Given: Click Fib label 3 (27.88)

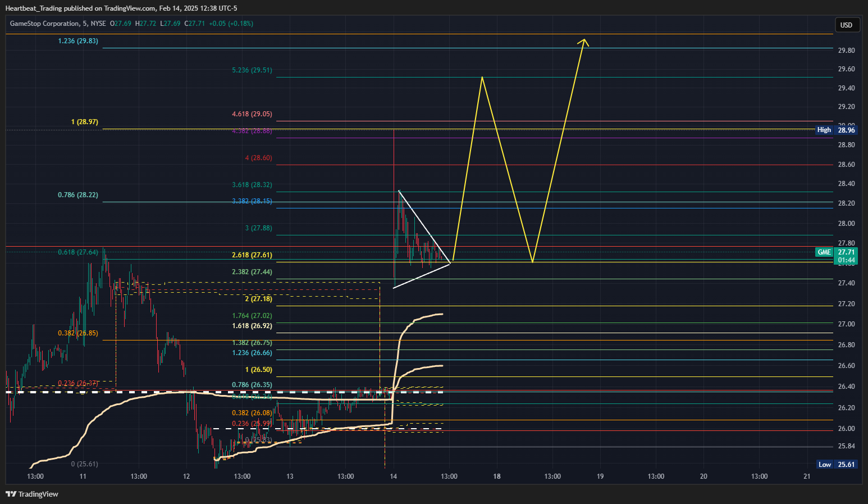Looking at the screenshot, I should (x=258, y=228).
